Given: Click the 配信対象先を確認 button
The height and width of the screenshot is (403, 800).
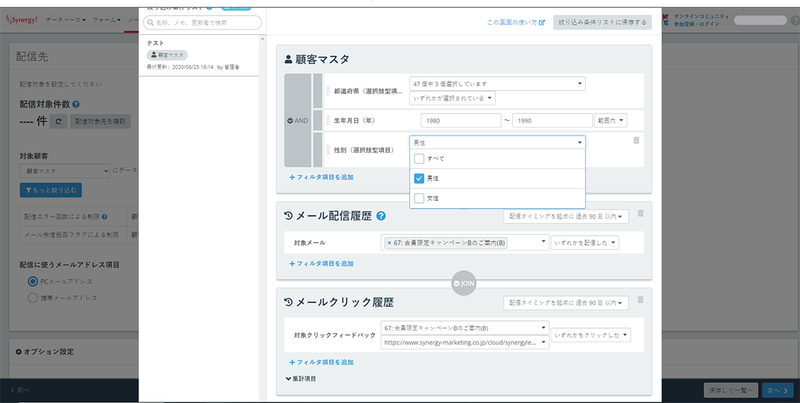Looking at the screenshot, I should [x=100, y=121].
